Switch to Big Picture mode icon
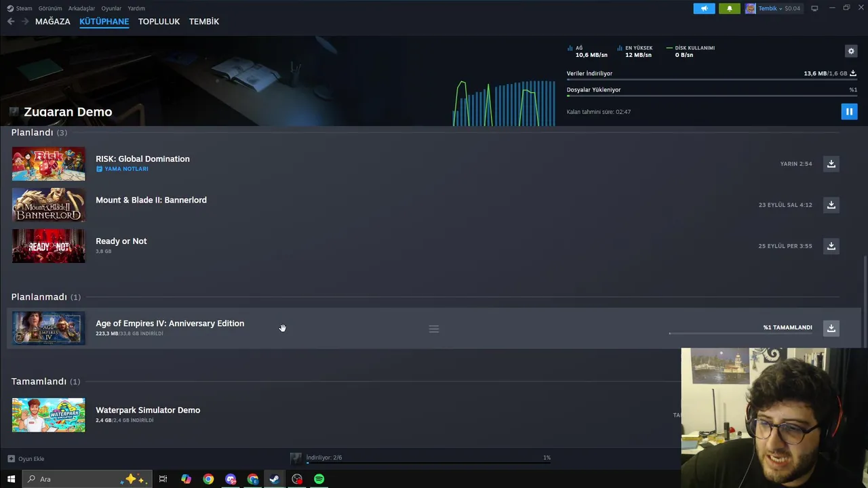This screenshot has width=868, height=488. click(x=814, y=8)
